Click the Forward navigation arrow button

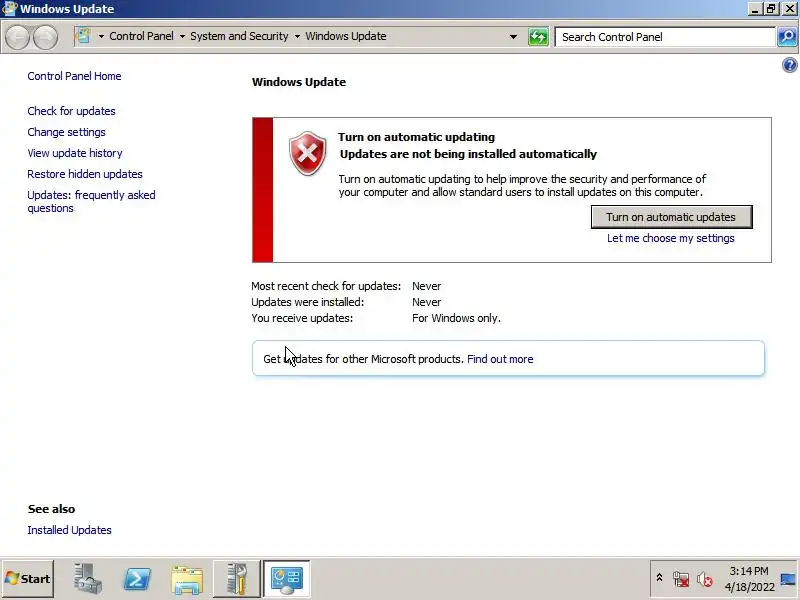tap(45, 37)
